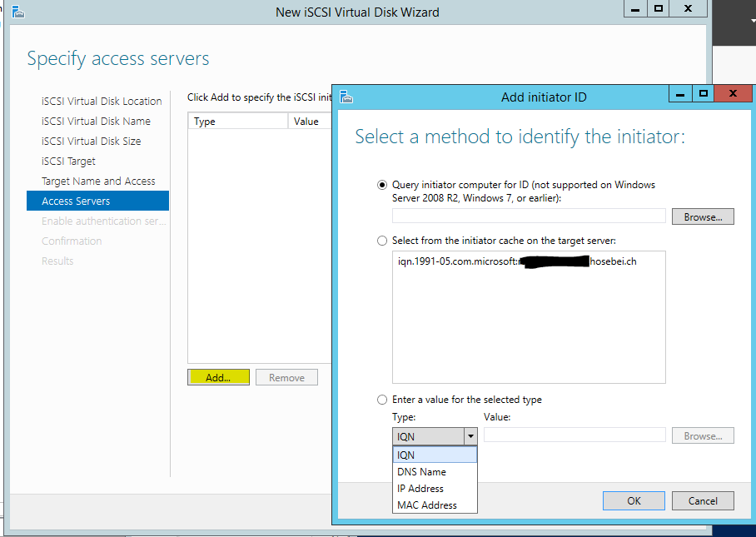Image resolution: width=756 pixels, height=537 pixels.
Task: Pick MAC Address from the Type list
Action: [x=435, y=505]
